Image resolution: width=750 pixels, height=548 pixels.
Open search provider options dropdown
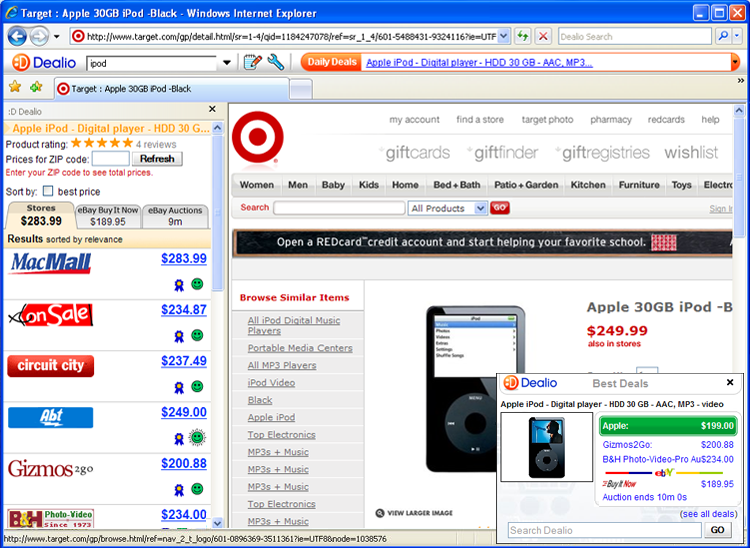point(738,36)
